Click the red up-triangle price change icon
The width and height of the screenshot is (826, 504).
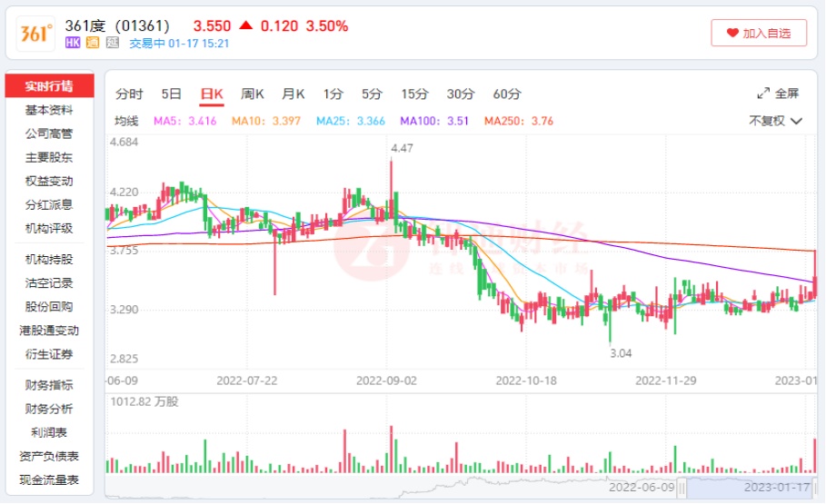coord(246,26)
